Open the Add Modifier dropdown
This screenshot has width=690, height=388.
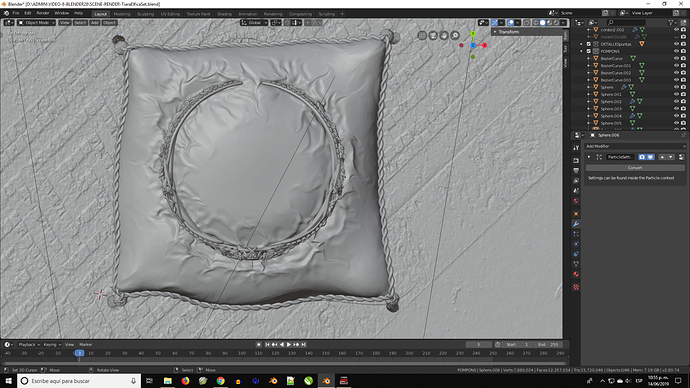click(x=635, y=146)
